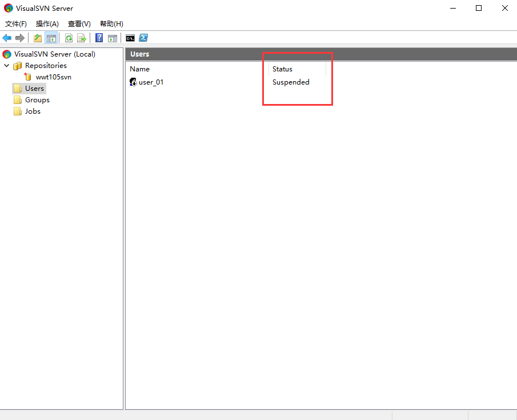Open the 操作(A) menu

pos(47,24)
